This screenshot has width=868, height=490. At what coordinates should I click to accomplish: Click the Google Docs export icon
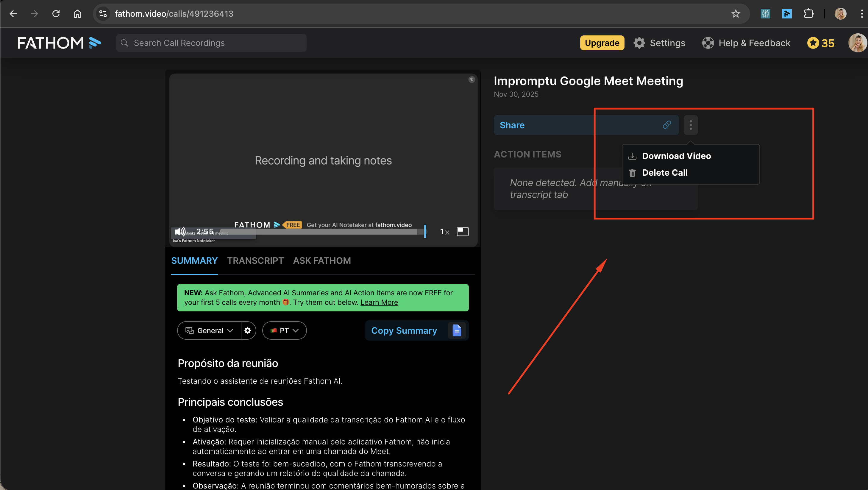click(456, 330)
